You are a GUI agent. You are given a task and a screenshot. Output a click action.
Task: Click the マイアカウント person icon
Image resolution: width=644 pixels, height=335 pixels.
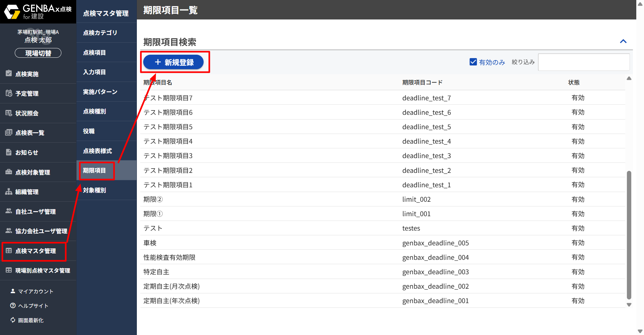point(13,291)
